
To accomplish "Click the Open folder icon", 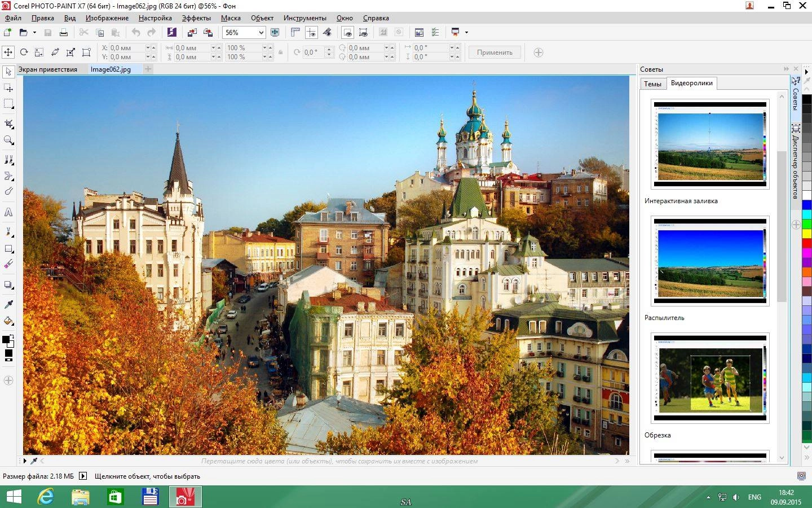I will (x=23, y=32).
